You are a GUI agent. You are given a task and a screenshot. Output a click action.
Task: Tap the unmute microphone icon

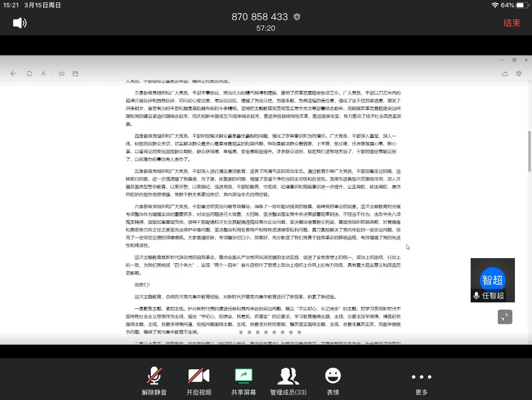154,375
